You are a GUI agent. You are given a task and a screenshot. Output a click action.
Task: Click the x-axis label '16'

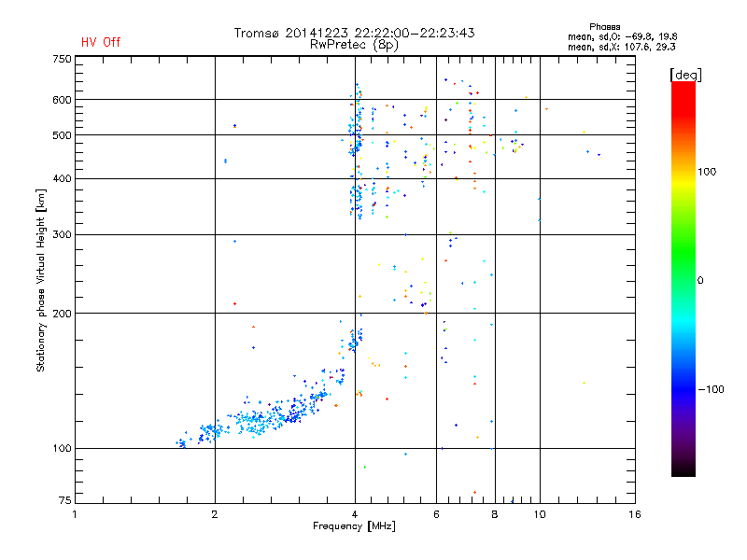click(635, 514)
